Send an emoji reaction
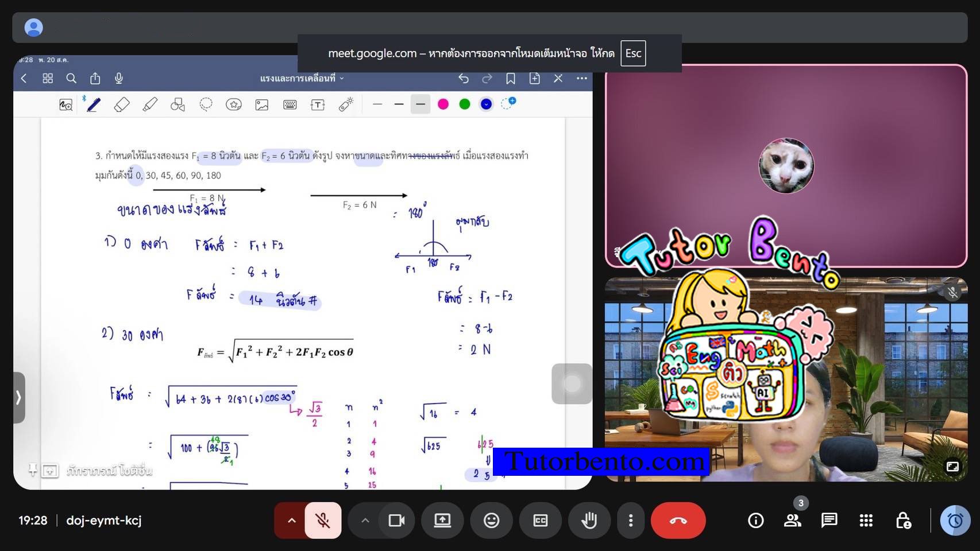The height and width of the screenshot is (551, 980). [491, 521]
